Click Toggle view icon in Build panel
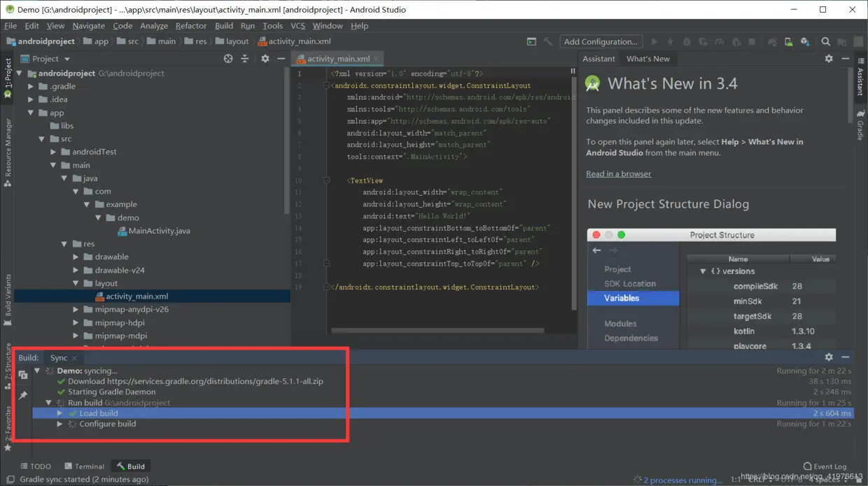 (23, 376)
